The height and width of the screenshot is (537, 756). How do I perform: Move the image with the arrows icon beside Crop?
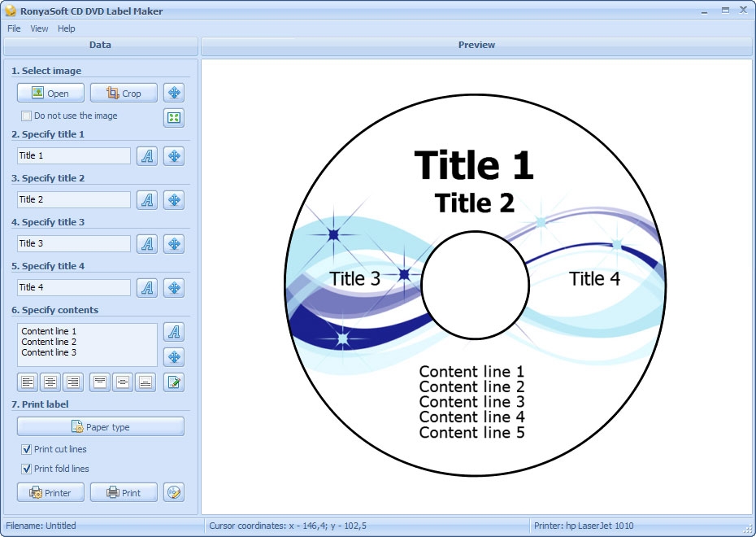[174, 93]
